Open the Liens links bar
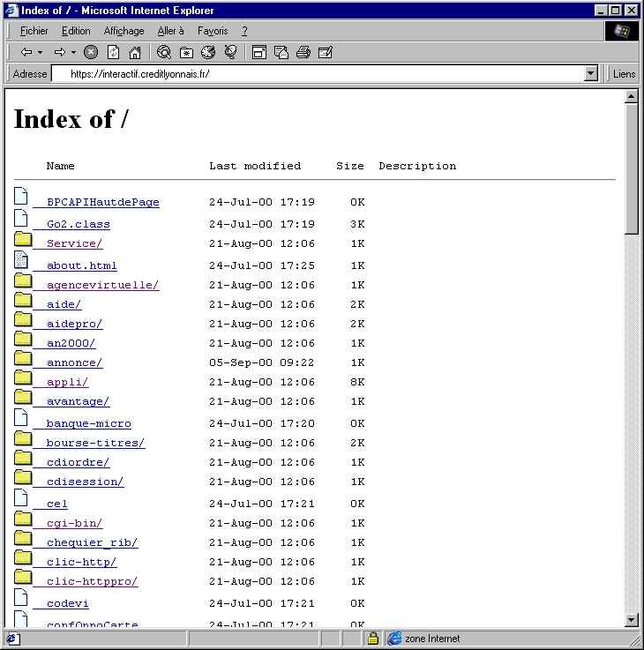This screenshot has height=650, width=644. tap(624, 74)
